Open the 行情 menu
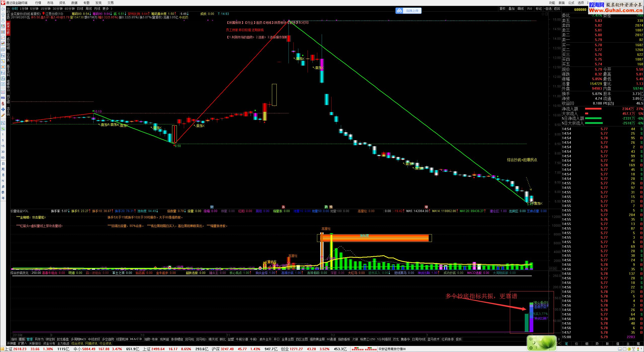This screenshot has height=352, width=644. (38, 3)
